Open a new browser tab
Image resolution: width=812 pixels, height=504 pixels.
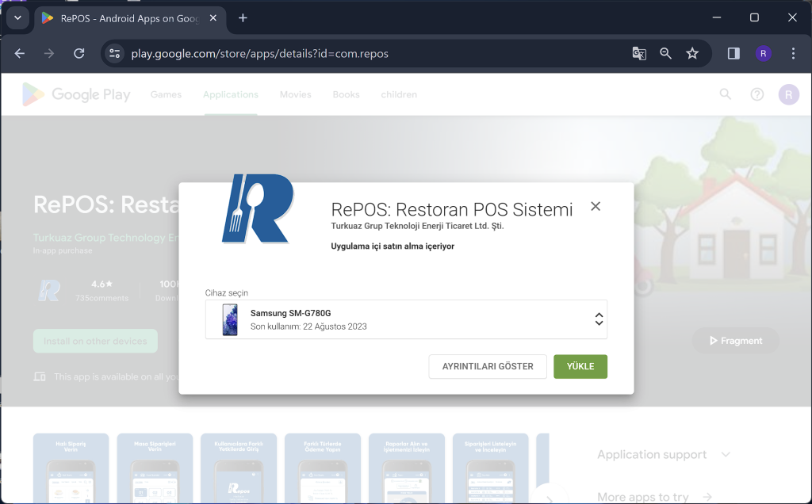coord(243,18)
